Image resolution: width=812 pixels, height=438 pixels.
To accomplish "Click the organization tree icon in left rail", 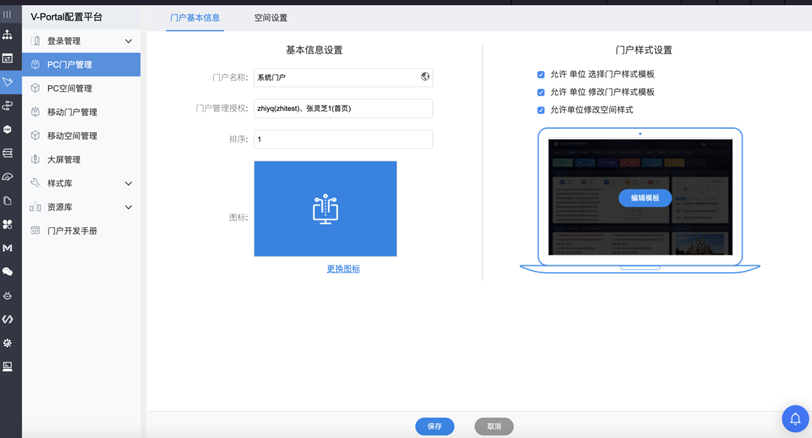I will pyautogui.click(x=8, y=35).
